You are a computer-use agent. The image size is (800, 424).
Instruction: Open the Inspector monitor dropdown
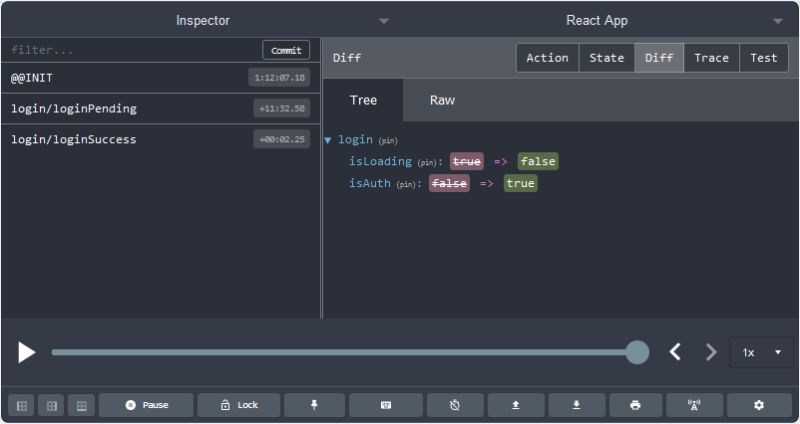203,20
